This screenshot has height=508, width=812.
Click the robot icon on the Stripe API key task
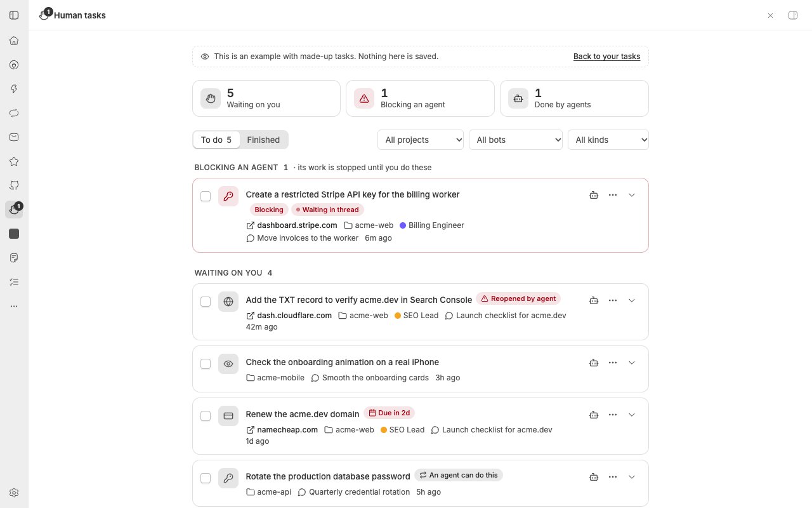[594, 195]
